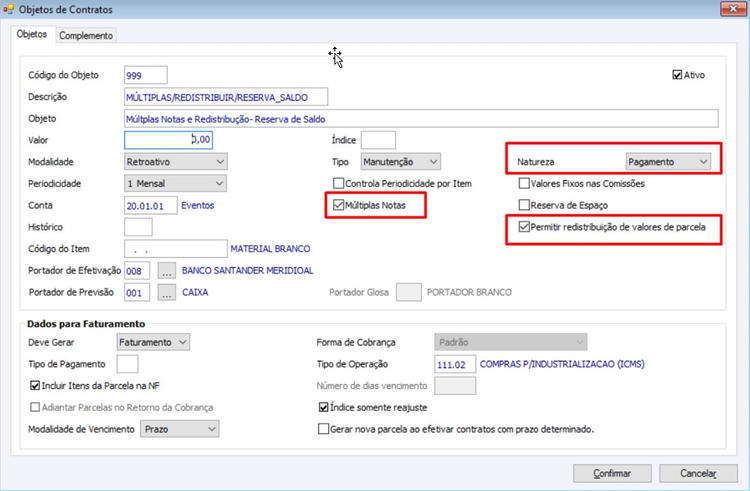
Task: Expand the Tipo dropdown set to Manutenção
Action: pyautogui.click(x=400, y=162)
